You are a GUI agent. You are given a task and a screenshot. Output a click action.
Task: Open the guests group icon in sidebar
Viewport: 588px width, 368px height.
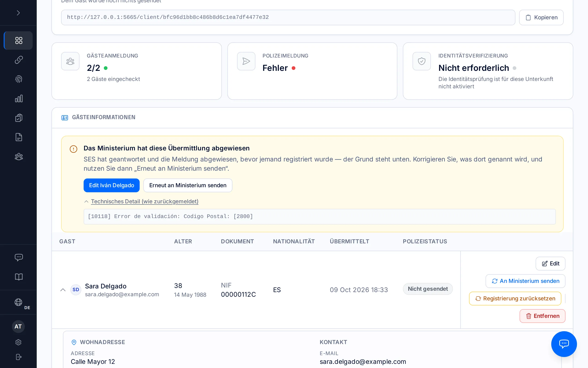coord(19,156)
